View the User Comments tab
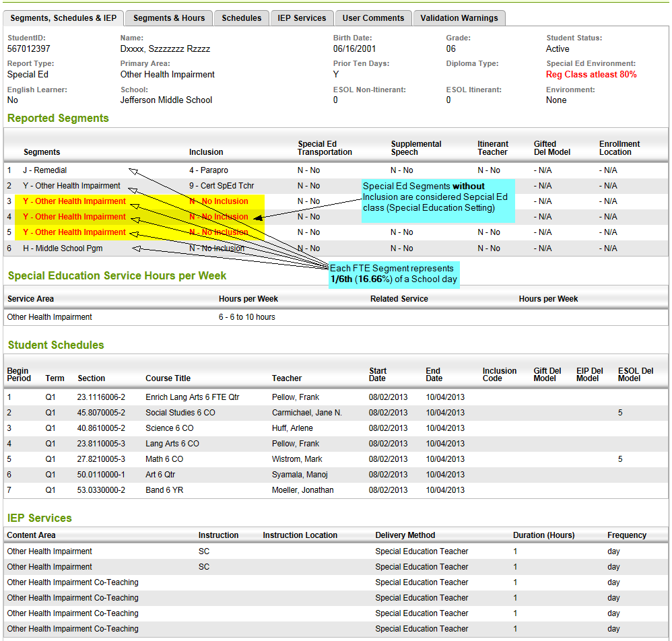This screenshot has height=641, width=672. tap(373, 18)
